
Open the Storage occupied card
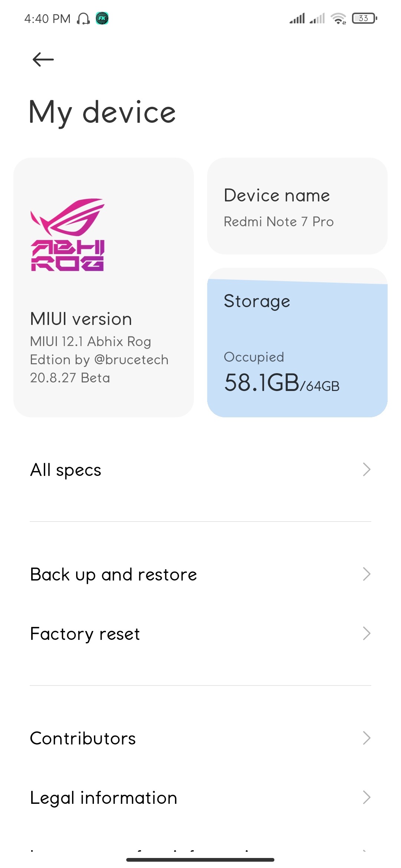(x=297, y=343)
